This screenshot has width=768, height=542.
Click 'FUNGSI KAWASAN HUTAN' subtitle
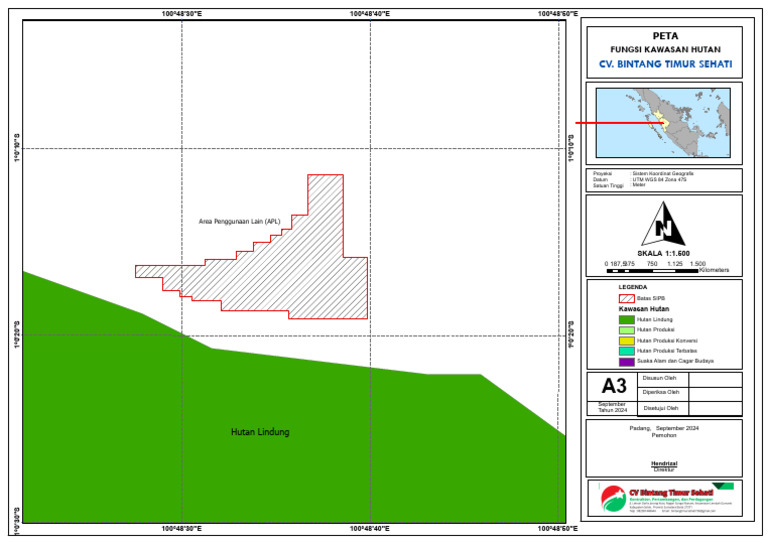pos(665,49)
